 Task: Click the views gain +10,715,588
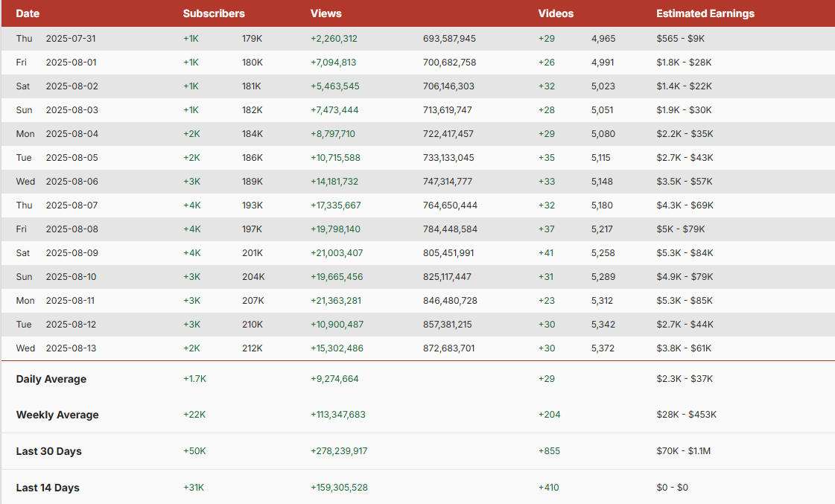pos(335,158)
